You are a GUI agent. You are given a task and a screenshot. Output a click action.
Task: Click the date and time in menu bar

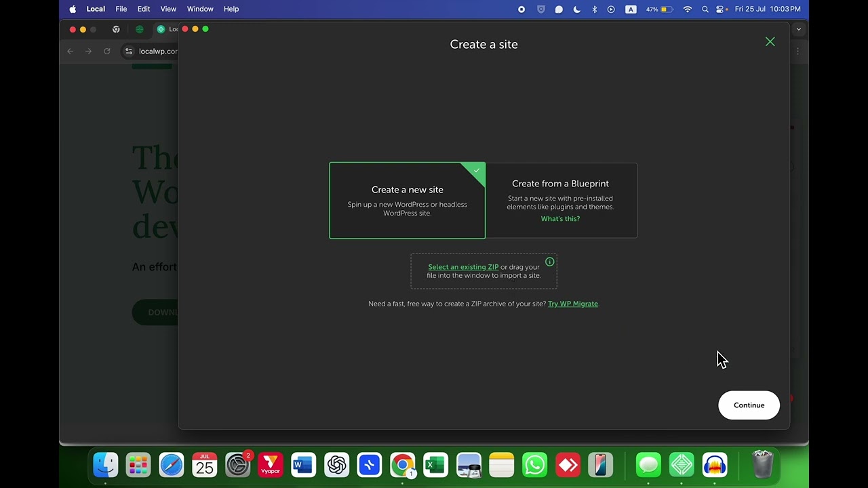(x=768, y=9)
